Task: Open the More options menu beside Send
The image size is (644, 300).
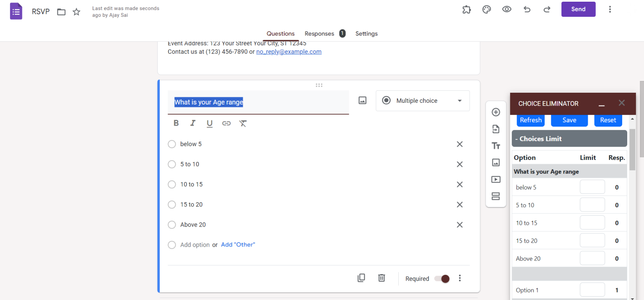Action: (610, 9)
